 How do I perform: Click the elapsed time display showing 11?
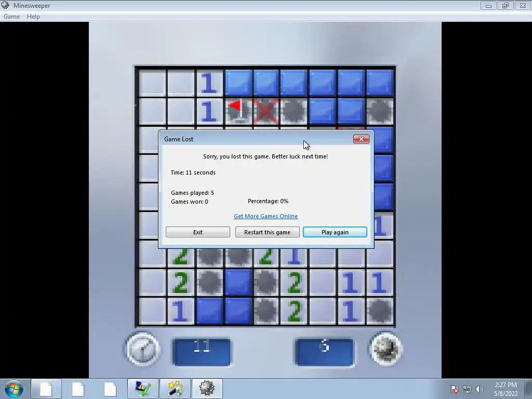[202, 352]
